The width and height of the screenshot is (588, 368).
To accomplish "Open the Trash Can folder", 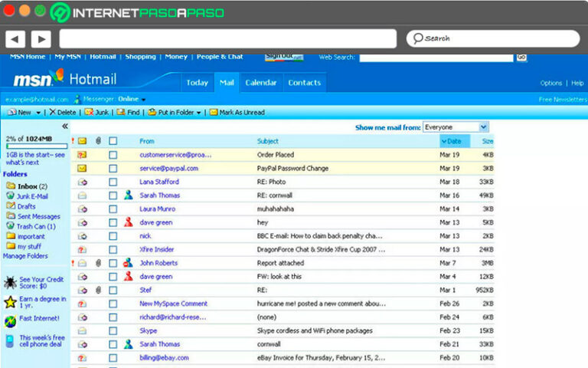I will tap(36, 226).
